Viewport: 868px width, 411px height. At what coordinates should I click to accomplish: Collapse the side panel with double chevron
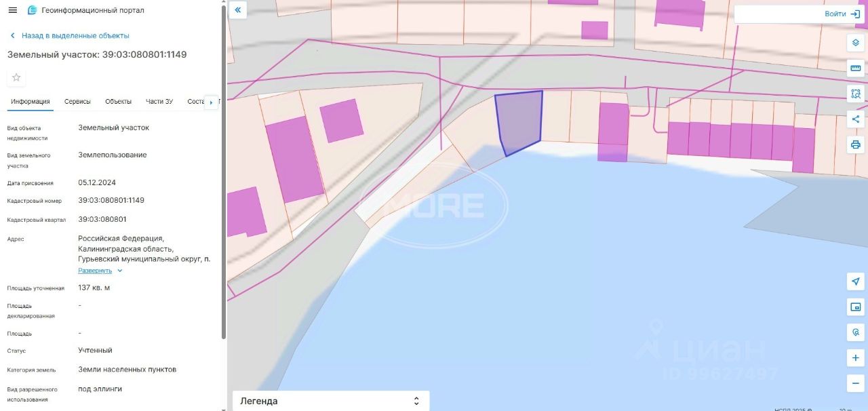tap(237, 10)
